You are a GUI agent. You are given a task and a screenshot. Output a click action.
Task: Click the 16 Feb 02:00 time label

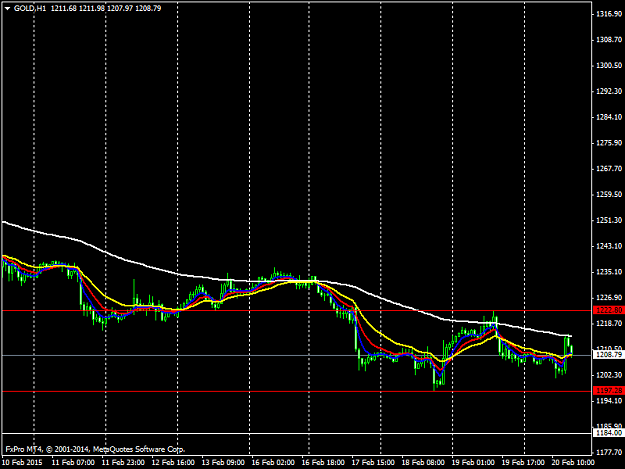point(273,463)
